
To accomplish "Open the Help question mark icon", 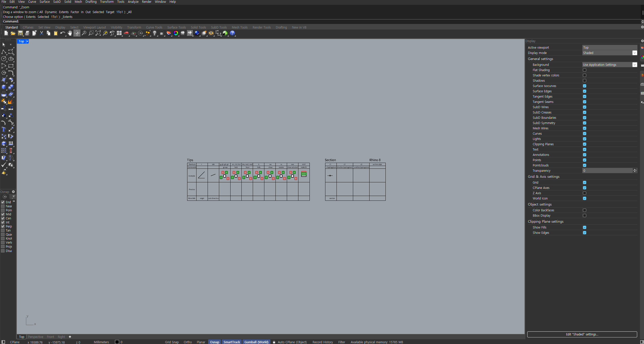I will click(x=232, y=33).
